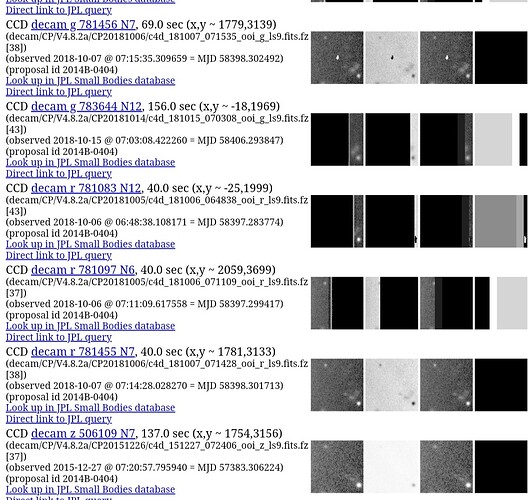Click the text 'observed 2015-12-27 @ 07:20:57.795940'
The image size is (528, 500).
click(x=98, y=468)
